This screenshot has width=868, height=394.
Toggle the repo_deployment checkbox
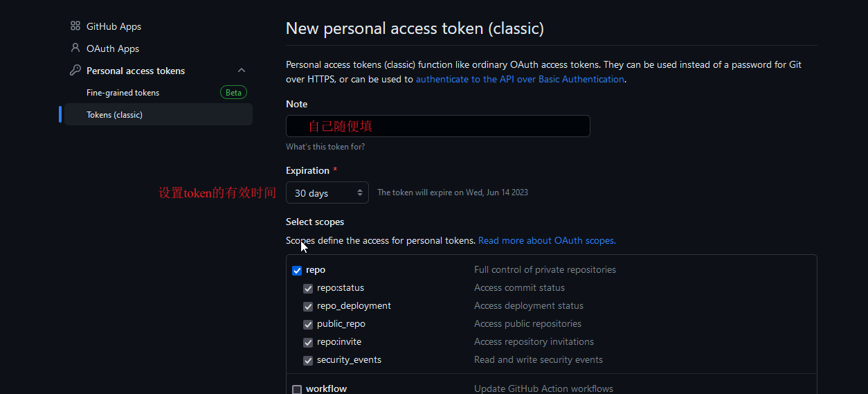point(308,306)
